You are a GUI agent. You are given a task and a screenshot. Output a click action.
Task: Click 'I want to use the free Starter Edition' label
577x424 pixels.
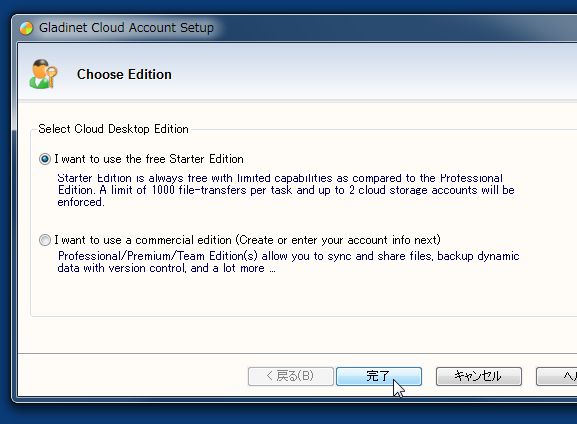coord(149,159)
